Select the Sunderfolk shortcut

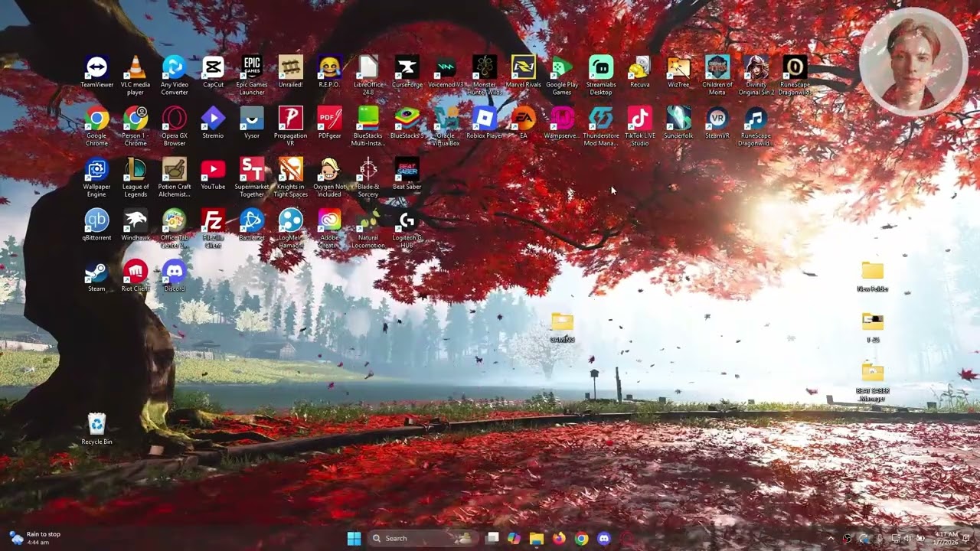678,119
